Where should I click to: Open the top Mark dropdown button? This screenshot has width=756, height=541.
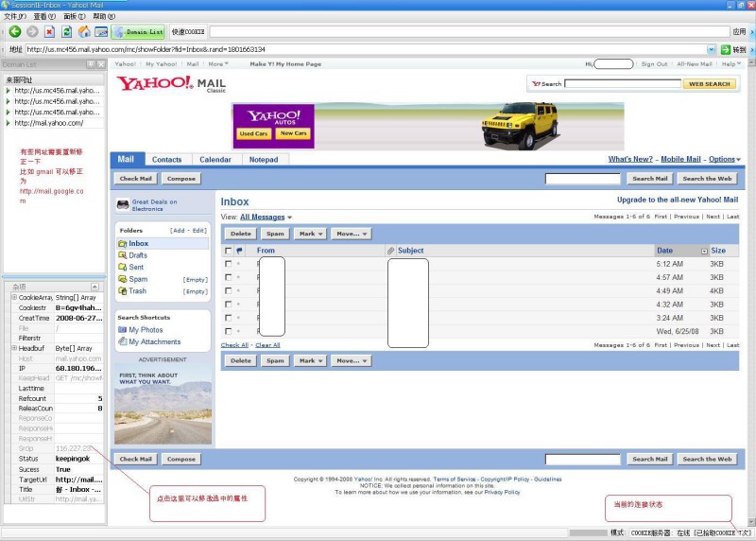coord(310,234)
